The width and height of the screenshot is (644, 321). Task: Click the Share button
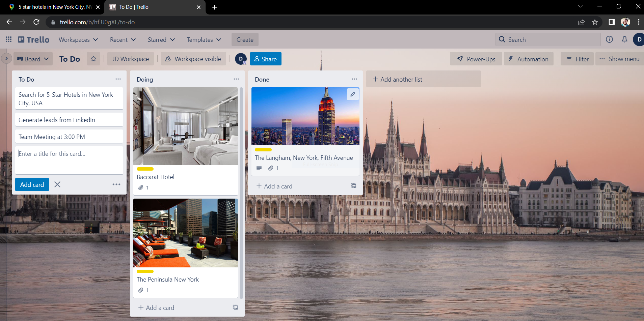(266, 59)
